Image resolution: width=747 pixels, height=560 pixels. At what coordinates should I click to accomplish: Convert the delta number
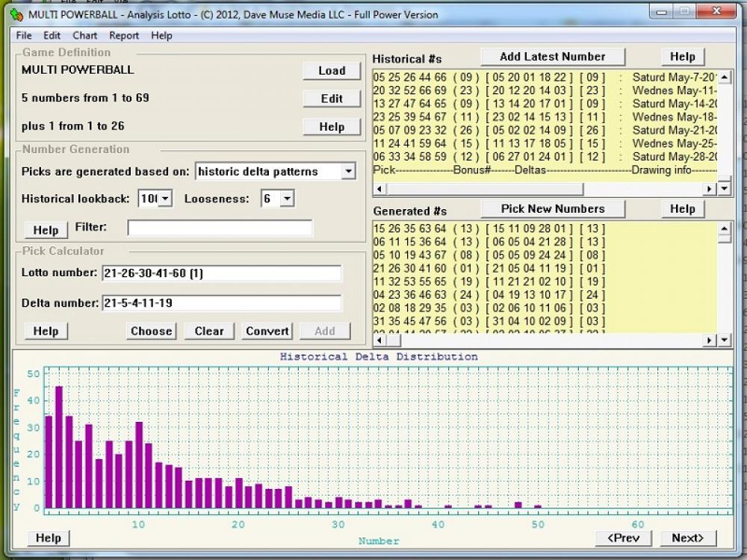[x=267, y=331]
